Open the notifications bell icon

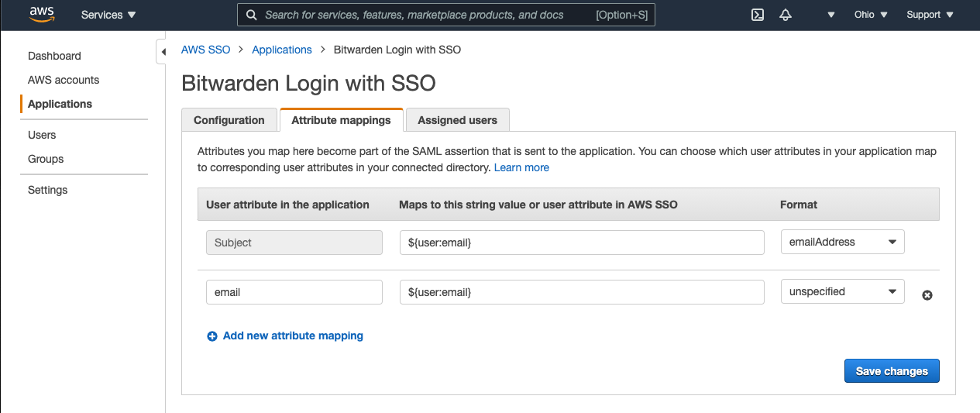786,15
